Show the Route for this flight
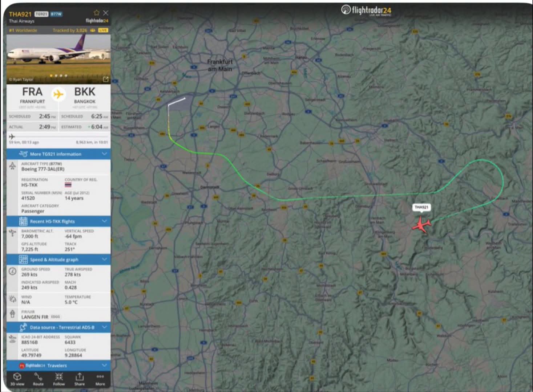The image size is (533, 392). 38,379
